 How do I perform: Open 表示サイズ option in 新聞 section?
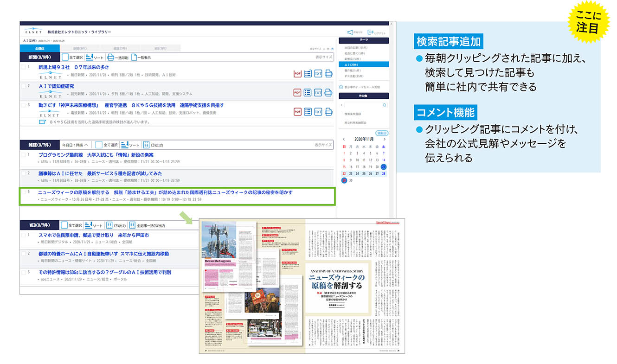click(324, 57)
